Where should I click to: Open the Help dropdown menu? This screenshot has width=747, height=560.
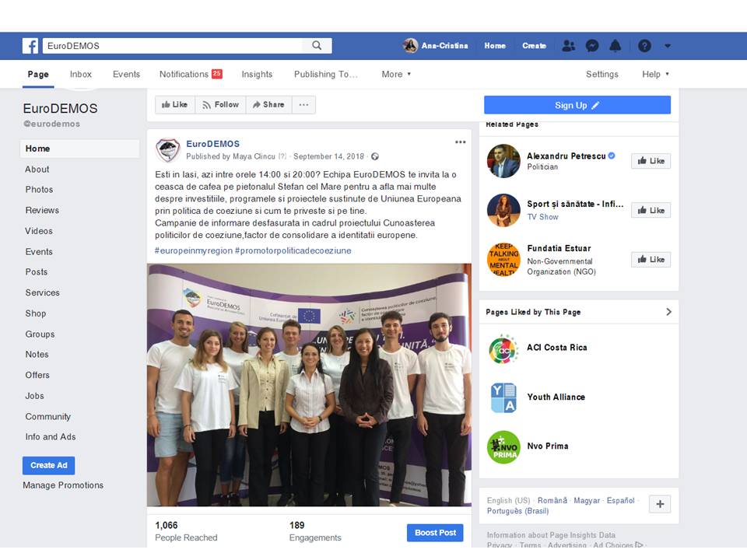pyautogui.click(x=655, y=75)
